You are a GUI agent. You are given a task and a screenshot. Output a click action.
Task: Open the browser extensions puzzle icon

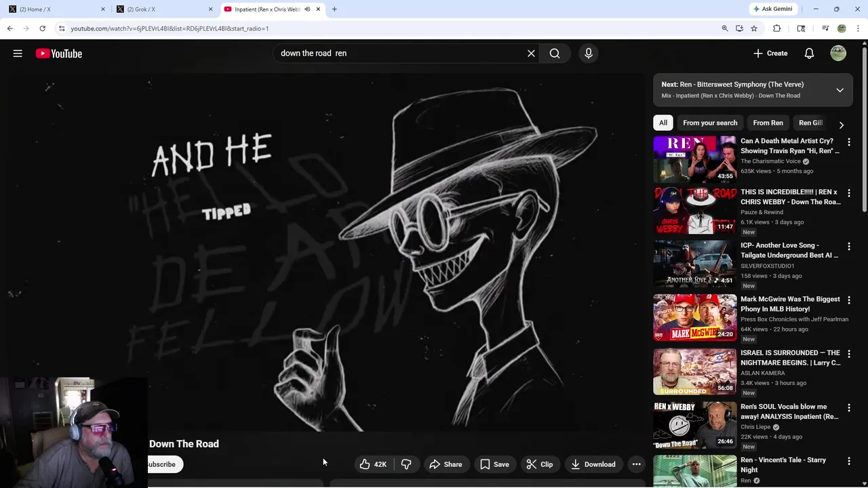[x=777, y=28]
